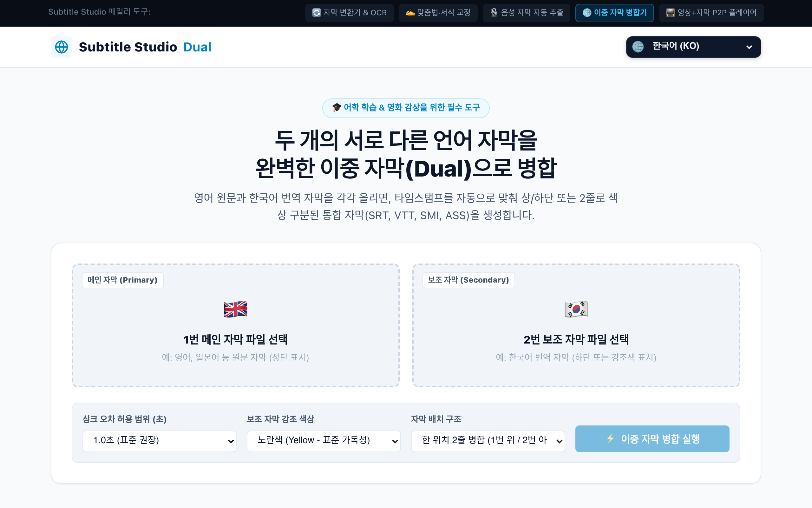Click the Korean flag icon in Secondary box

pos(576,309)
